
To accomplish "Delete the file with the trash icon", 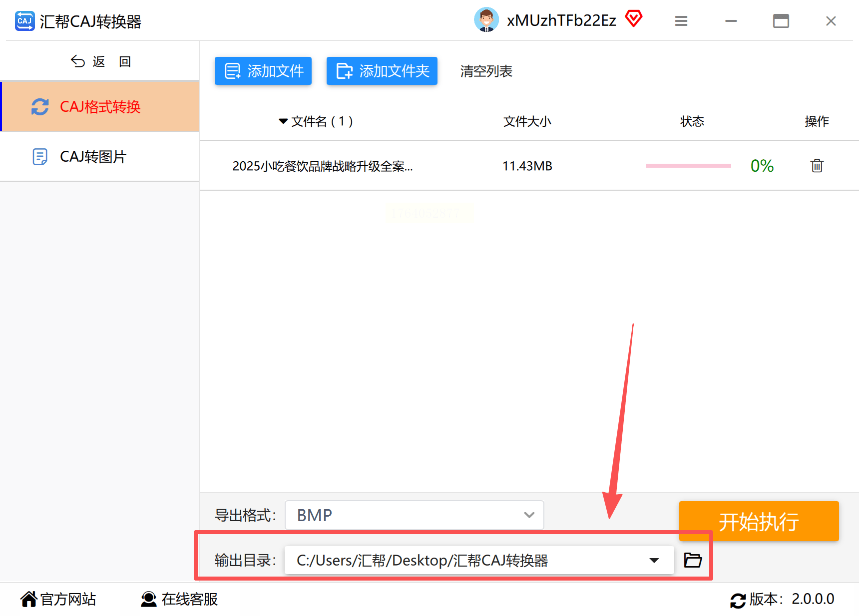I will pyautogui.click(x=816, y=165).
